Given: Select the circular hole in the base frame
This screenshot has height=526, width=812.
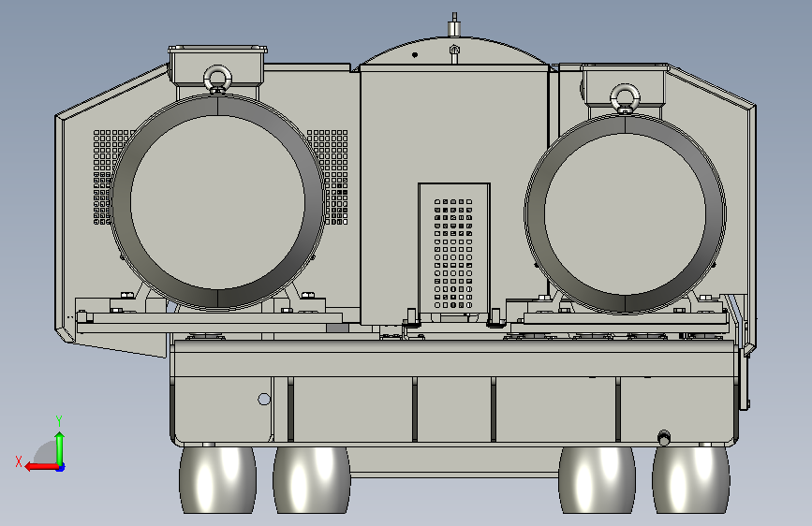Looking at the screenshot, I should click(x=264, y=399).
